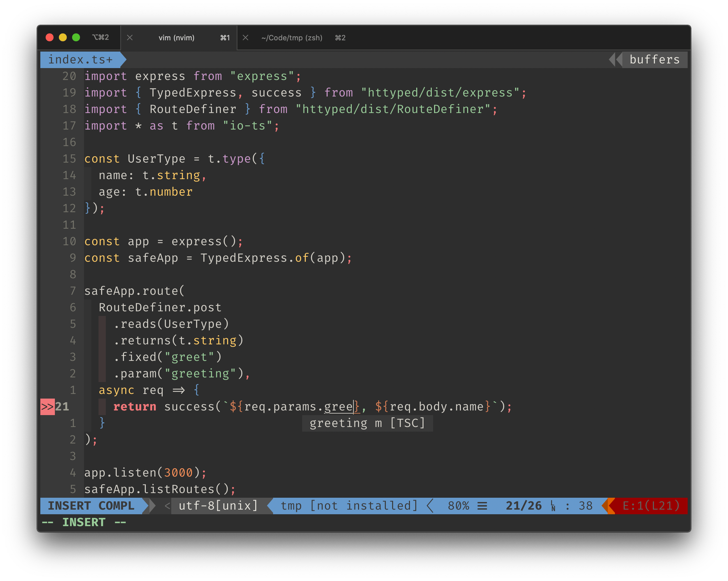Place cursor on "express" import string
This screenshot has width=728, height=581.
262,76
